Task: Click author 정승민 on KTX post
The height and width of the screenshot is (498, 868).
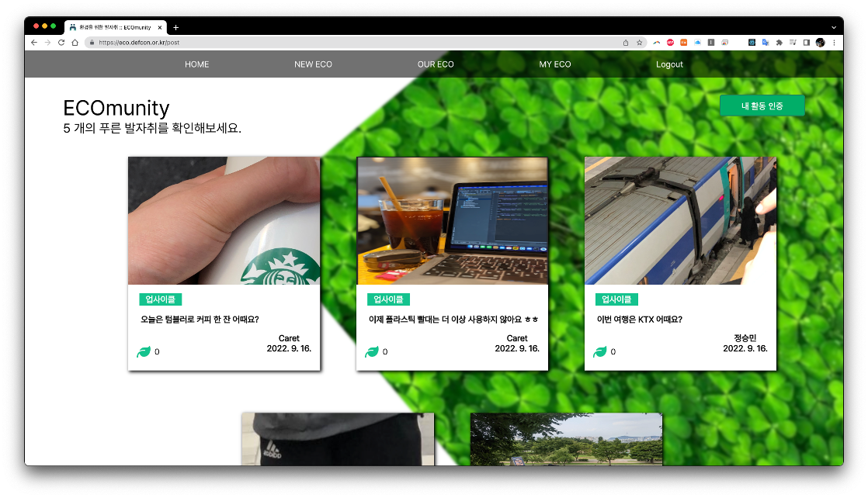Action: pos(745,338)
